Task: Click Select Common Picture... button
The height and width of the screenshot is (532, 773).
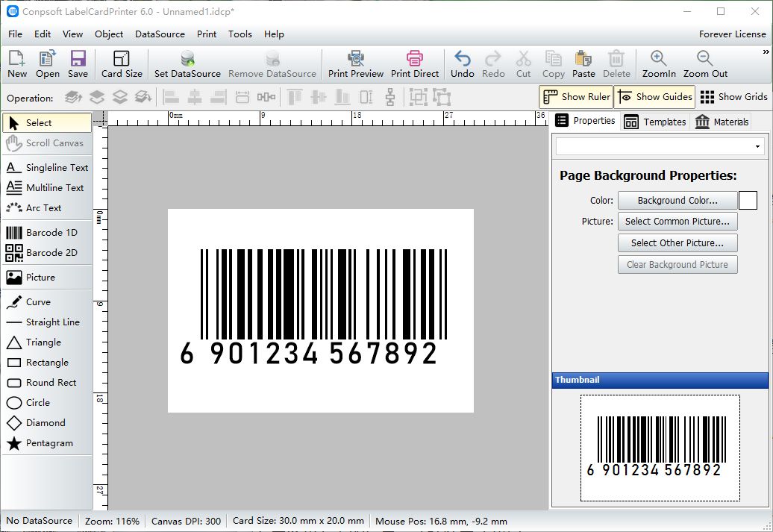Action: [x=677, y=222]
